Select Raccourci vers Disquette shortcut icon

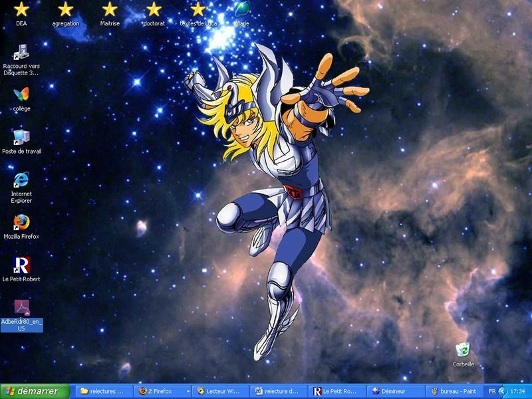(x=21, y=53)
